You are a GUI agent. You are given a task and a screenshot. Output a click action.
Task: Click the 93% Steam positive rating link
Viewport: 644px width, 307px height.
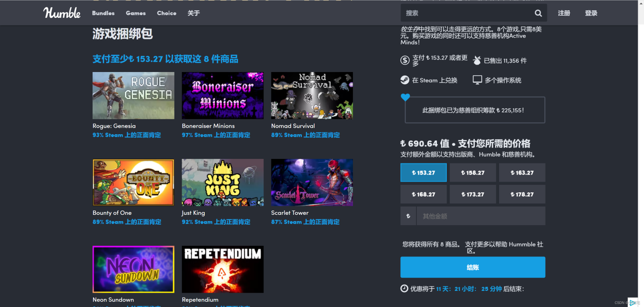pyautogui.click(x=127, y=135)
